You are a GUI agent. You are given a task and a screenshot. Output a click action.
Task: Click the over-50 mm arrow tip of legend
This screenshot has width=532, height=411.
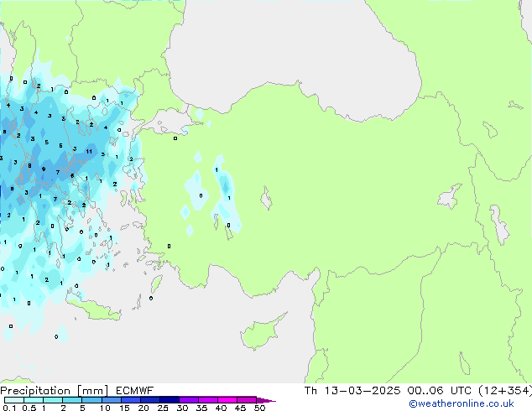[266, 400]
